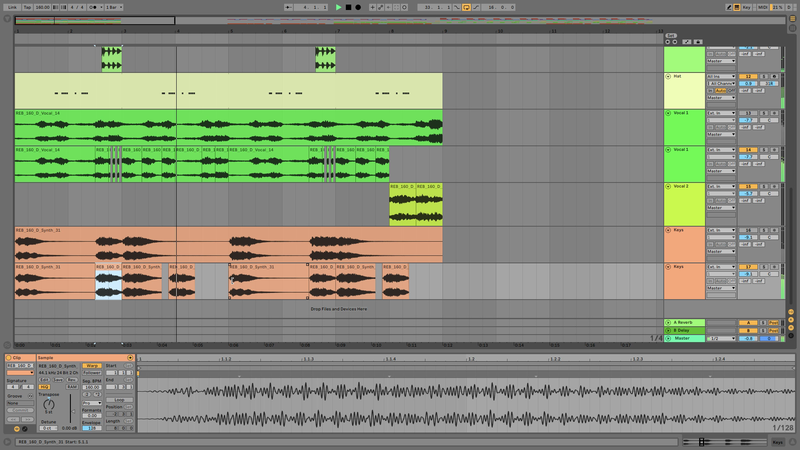
Task: Click the Hot-Swap Groove icon beside Groove
Action: (x=30, y=396)
